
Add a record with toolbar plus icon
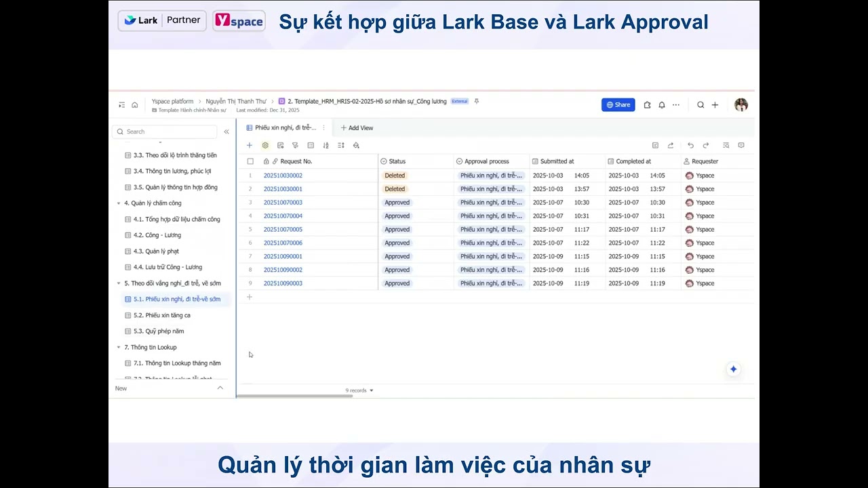click(250, 145)
